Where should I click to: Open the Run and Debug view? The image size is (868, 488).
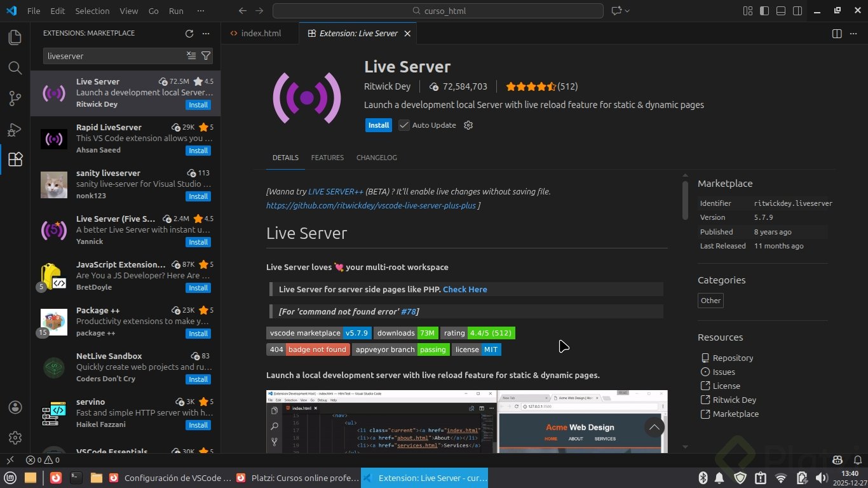click(x=15, y=130)
